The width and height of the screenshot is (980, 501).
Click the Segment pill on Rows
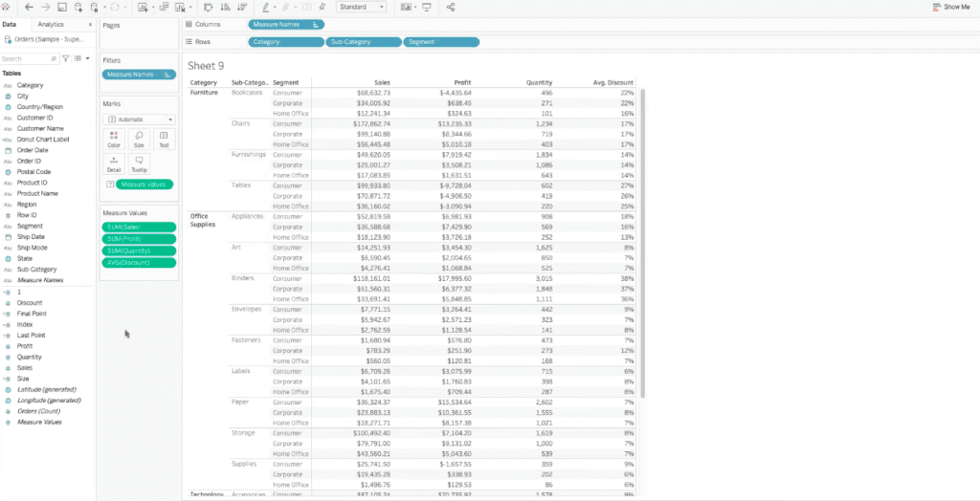[x=441, y=42]
